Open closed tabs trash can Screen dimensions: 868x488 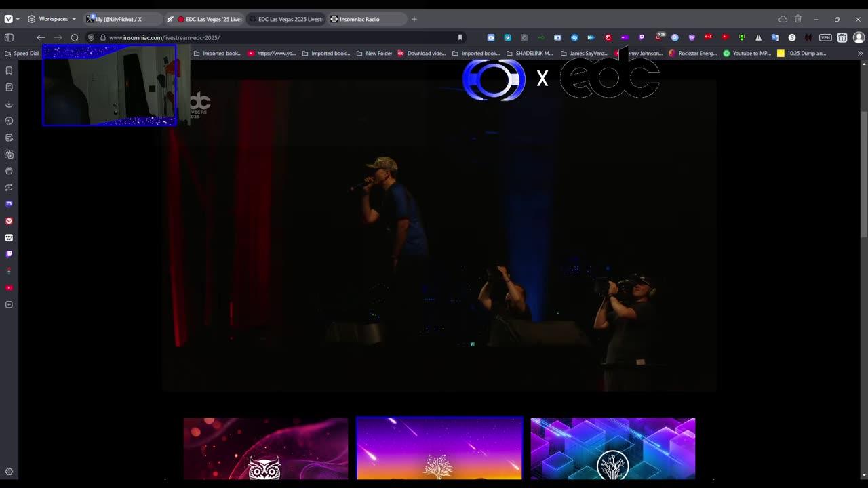coord(798,19)
